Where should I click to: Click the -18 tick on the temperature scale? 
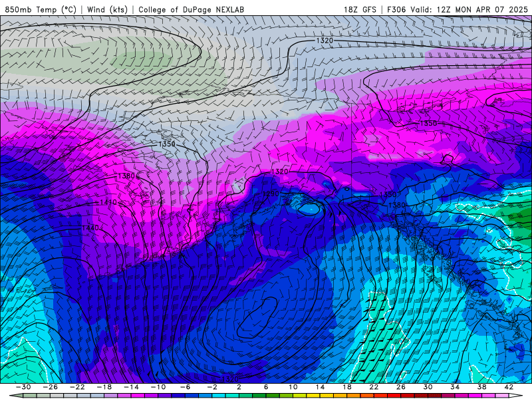[104, 387]
